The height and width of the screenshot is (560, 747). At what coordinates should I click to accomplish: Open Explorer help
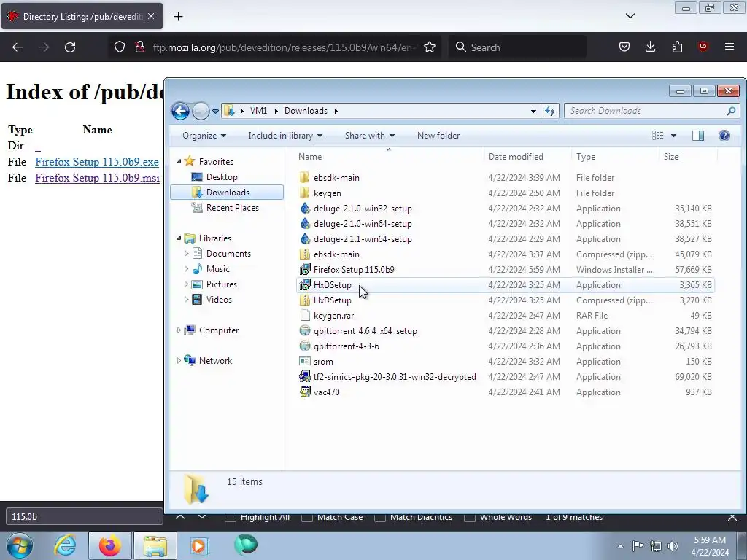coord(724,136)
